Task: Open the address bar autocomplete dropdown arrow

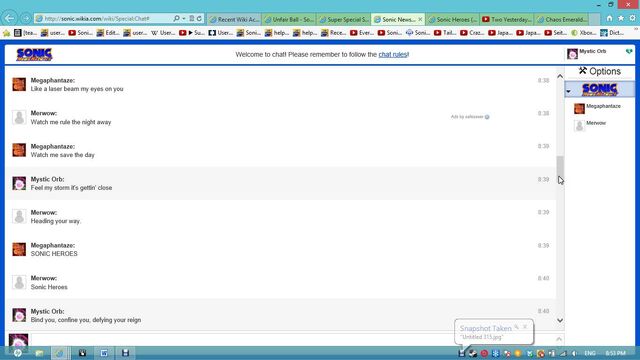Action: pyautogui.click(x=184, y=19)
